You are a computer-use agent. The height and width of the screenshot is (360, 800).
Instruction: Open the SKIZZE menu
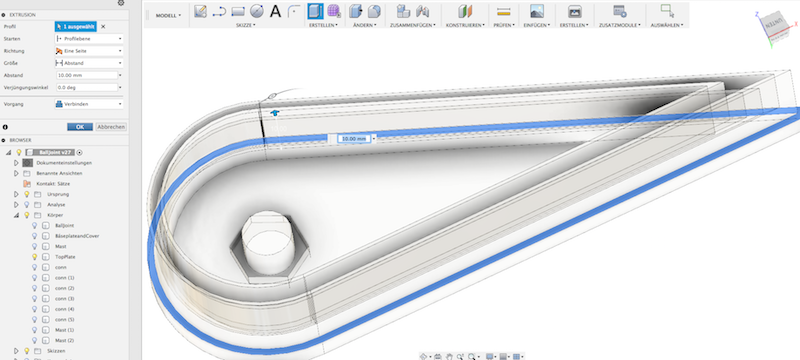click(246, 24)
